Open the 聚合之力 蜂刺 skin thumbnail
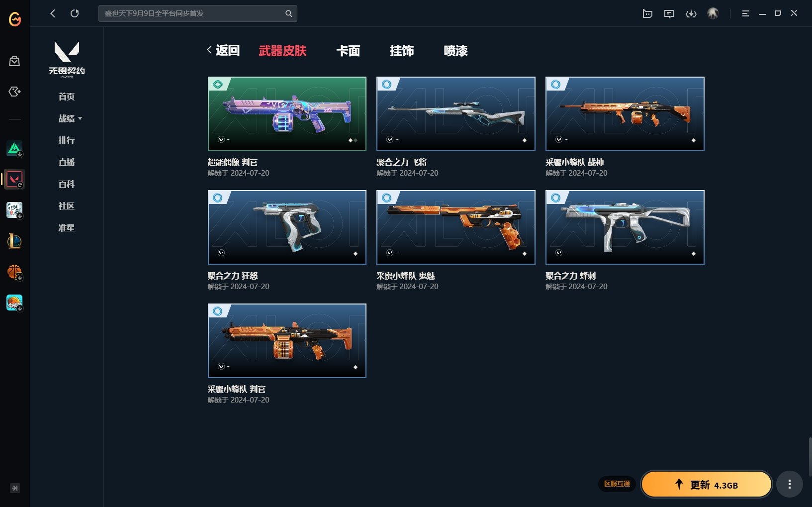The width and height of the screenshot is (812, 507). [x=625, y=227]
